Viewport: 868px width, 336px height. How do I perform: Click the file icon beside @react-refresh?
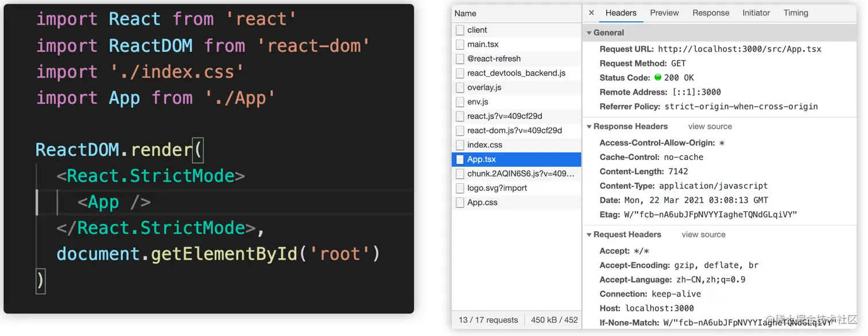click(460, 58)
